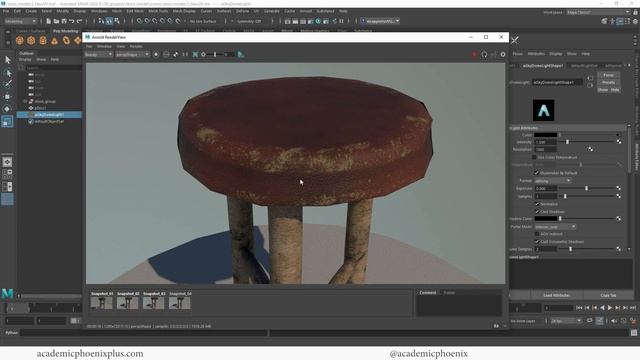Open the Modeling menu set dropdown
This screenshot has width=640, height=360.
[20, 21]
